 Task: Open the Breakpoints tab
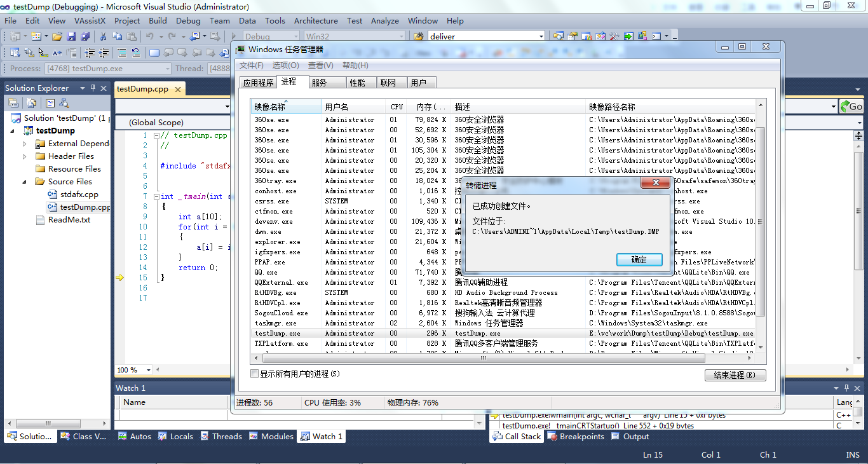[576, 437]
